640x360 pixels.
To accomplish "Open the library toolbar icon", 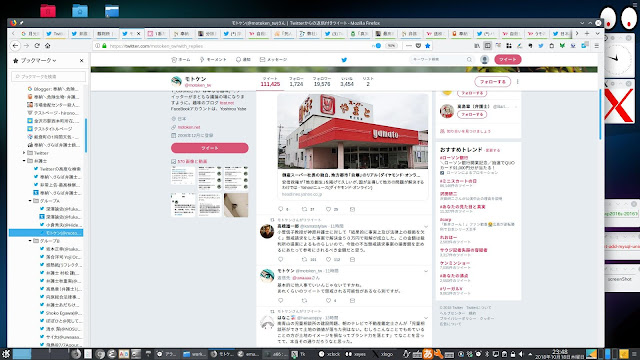I will [477, 46].
